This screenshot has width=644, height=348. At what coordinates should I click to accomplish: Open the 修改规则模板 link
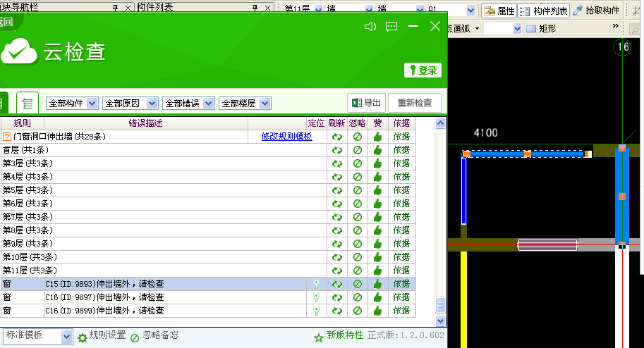(286, 137)
